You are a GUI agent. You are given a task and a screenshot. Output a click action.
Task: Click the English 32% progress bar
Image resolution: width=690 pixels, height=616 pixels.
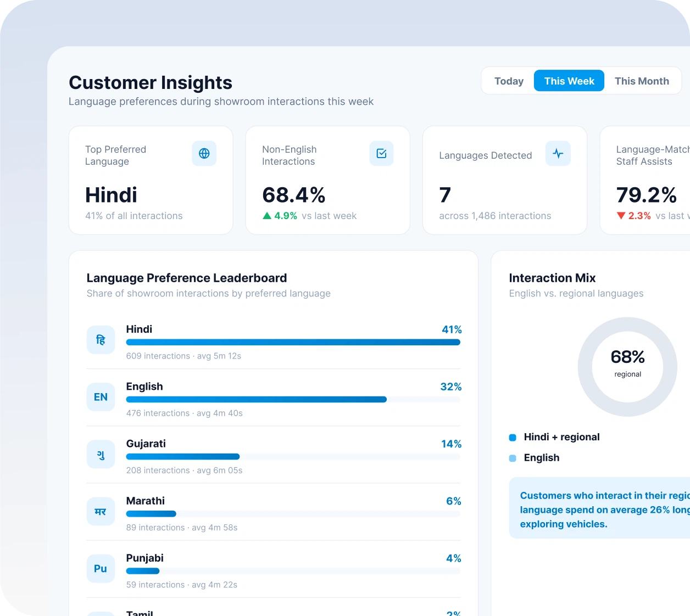click(293, 399)
